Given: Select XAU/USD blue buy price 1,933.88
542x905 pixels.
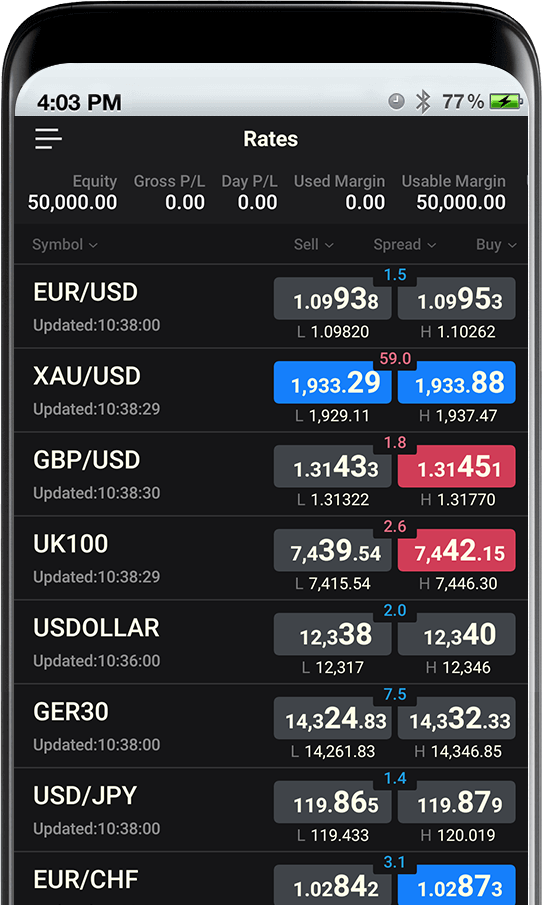Looking at the screenshot, I should coord(457,383).
